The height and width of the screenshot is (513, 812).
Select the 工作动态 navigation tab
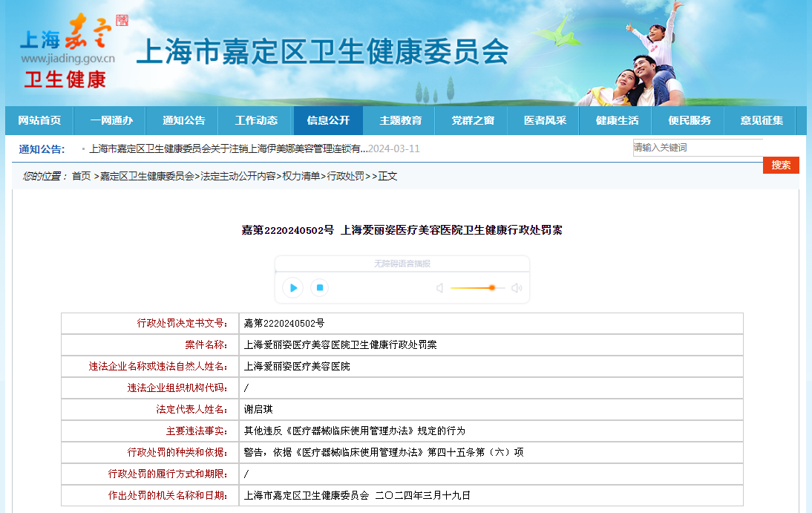(256, 120)
